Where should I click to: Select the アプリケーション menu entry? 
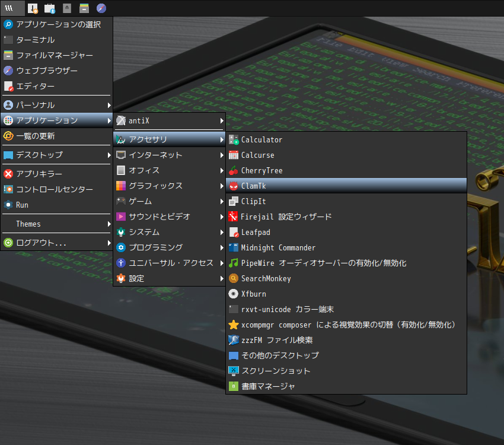[x=57, y=120]
